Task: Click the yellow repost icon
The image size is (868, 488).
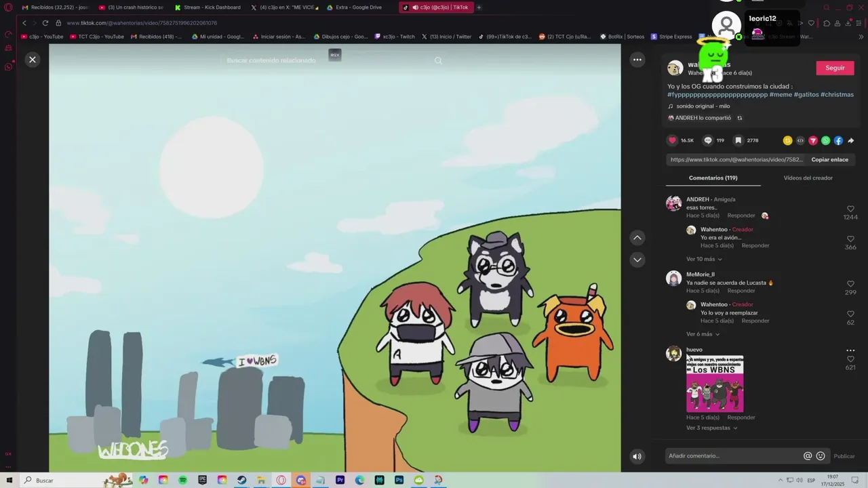Action: (x=787, y=140)
